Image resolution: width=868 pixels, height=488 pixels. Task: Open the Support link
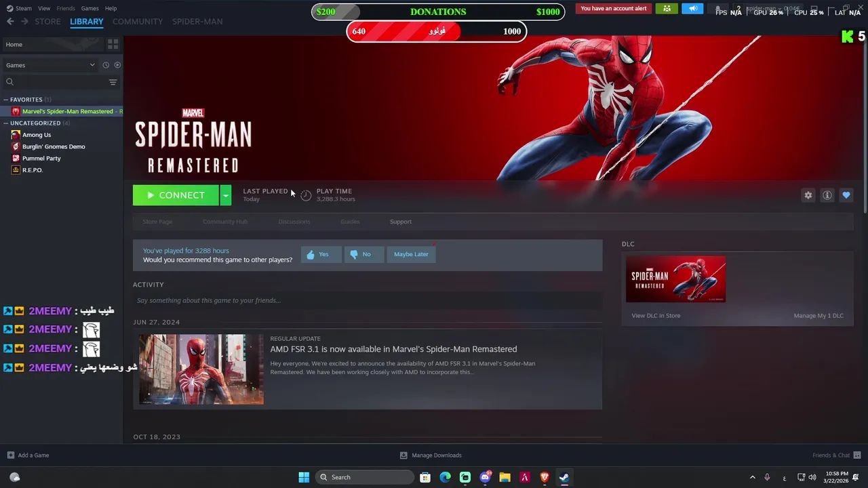tap(401, 222)
